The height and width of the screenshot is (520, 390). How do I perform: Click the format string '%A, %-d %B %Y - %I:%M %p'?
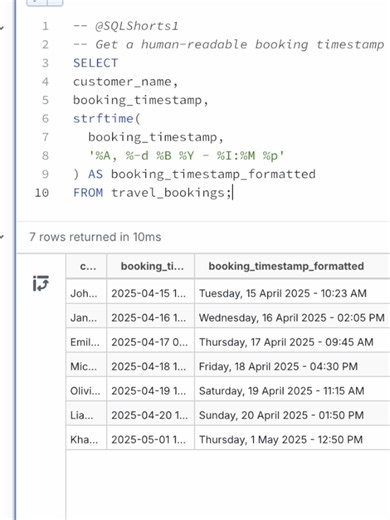point(186,155)
